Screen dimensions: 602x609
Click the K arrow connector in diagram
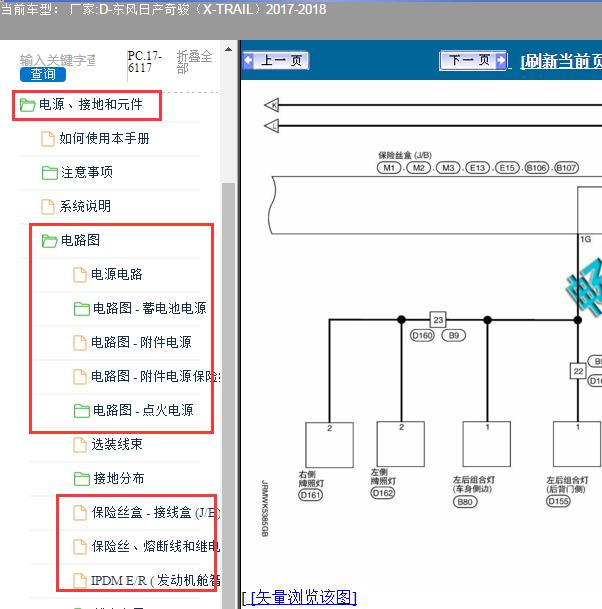272,105
